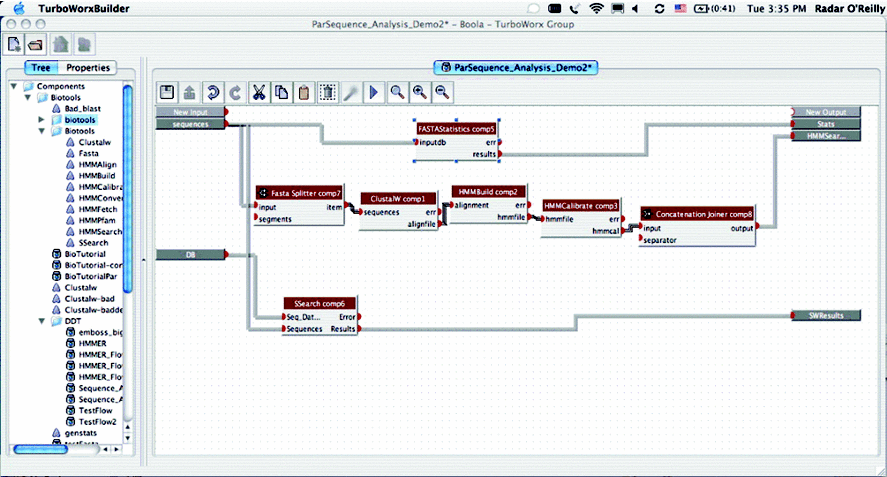
Task: Click the Open folder icon
Action: coord(35,44)
